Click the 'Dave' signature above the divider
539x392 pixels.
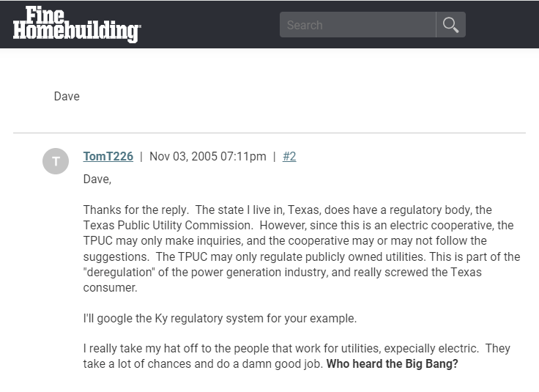click(67, 97)
